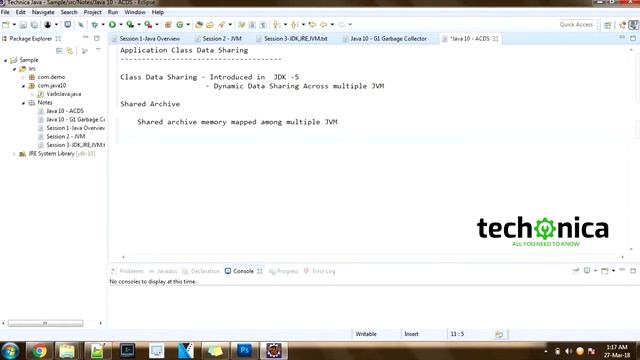Switch to the Error Log tab

point(324,271)
